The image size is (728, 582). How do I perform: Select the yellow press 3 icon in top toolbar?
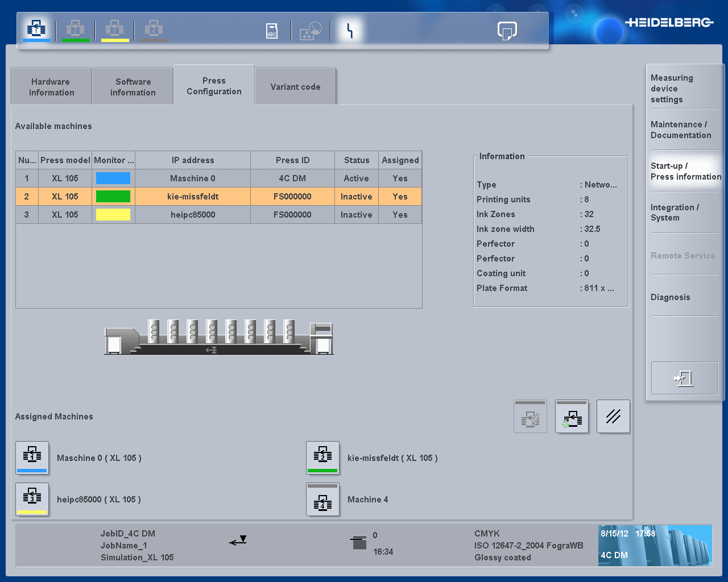coord(115,30)
